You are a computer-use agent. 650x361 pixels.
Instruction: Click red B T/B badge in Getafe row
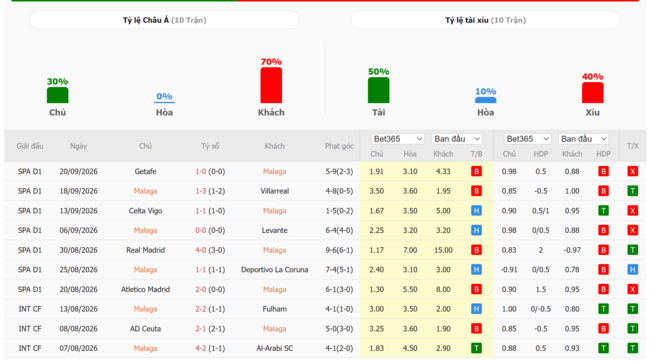[476, 172]
